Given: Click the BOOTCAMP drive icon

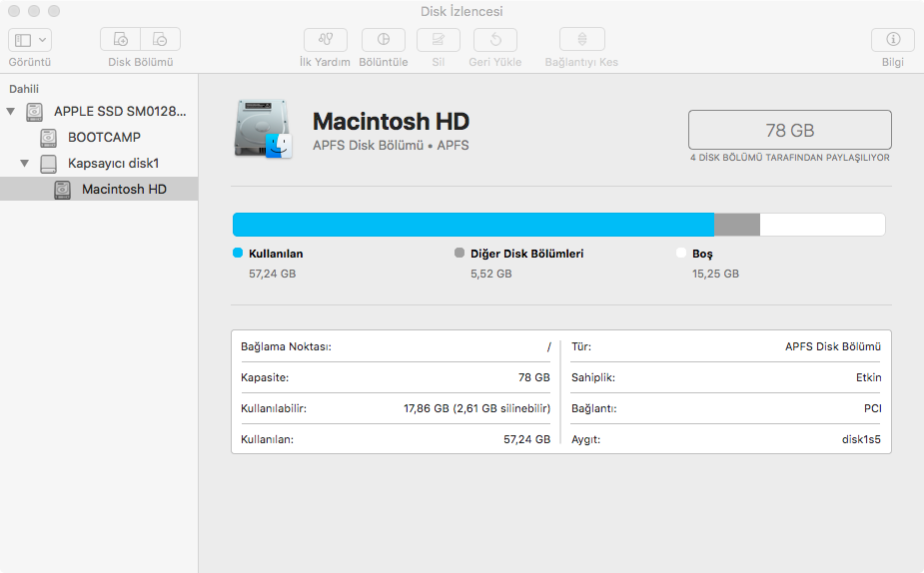Looking at the screenshot, I should pos(48,138).
